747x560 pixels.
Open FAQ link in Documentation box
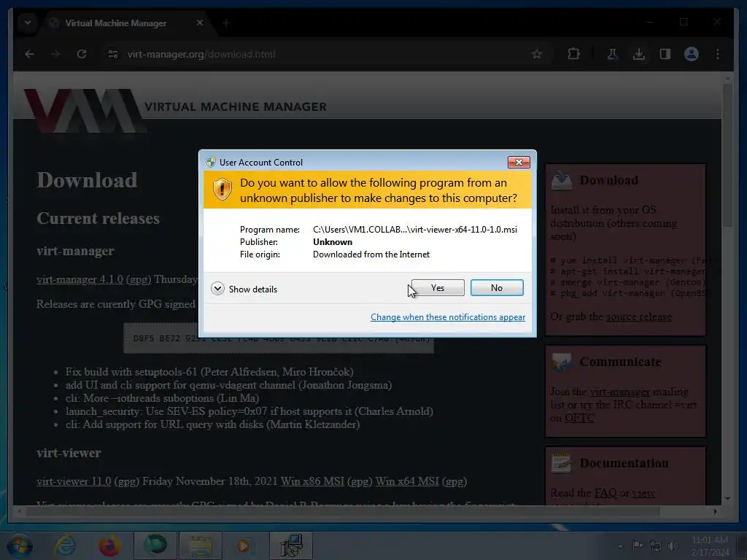pyautogui.click(x=605, y=492)
